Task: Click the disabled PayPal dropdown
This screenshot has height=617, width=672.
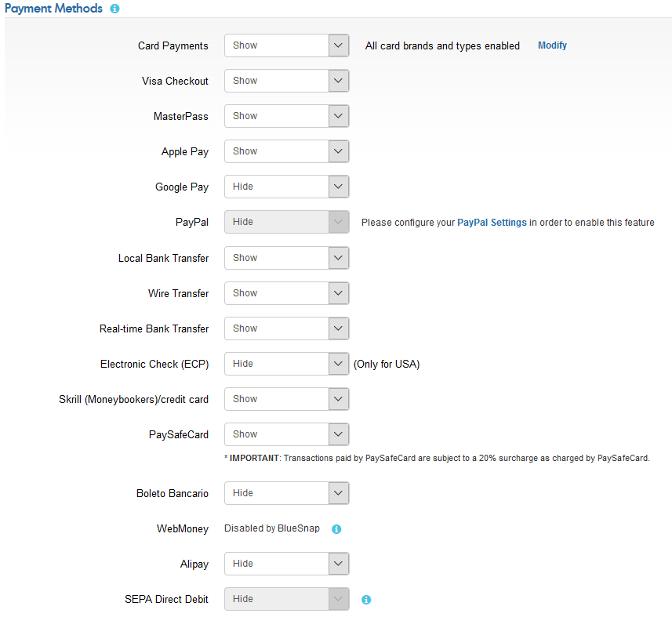Action: pyautogui.click(x=287, y=222)
